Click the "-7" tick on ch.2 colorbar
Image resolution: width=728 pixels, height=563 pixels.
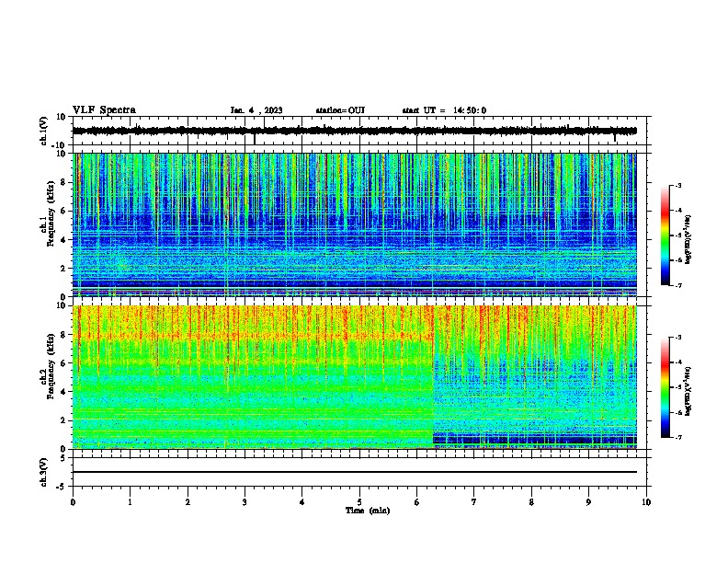coord(678,437)
